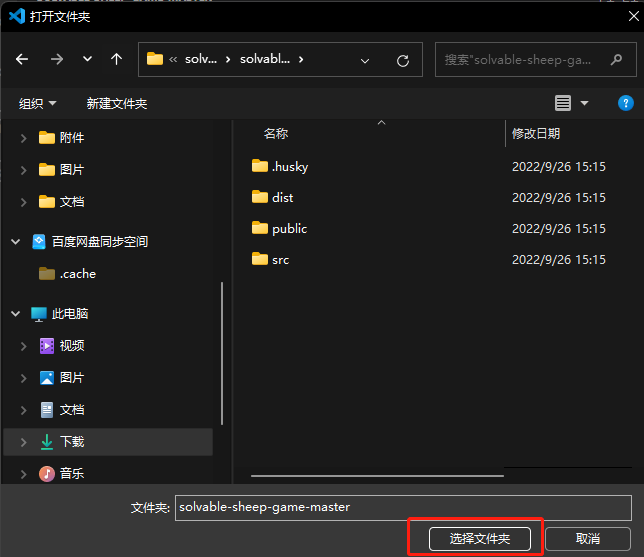Open the view options dropdown arrow
The width and height of the screenshot is (644, 557).
coord(584,103)
